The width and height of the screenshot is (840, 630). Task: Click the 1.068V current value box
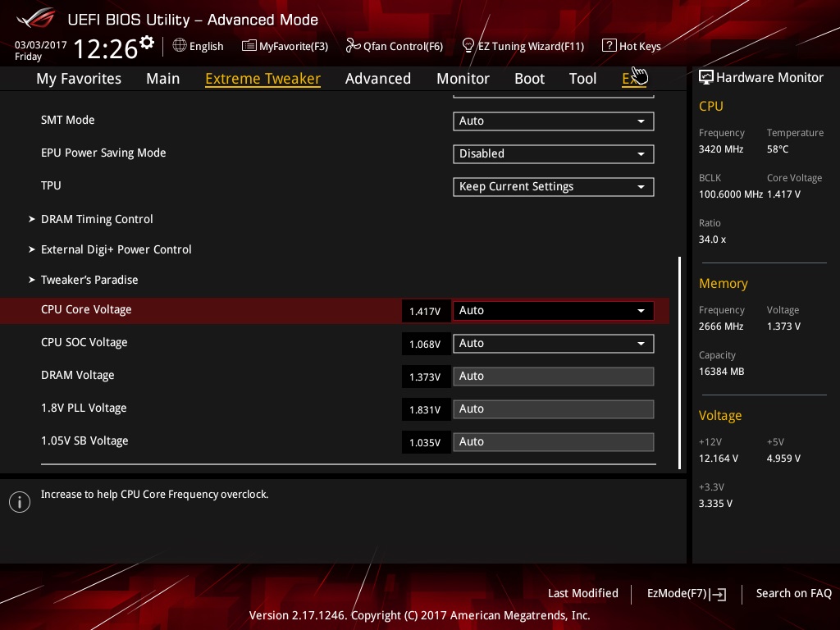click(x=426, y=344)
